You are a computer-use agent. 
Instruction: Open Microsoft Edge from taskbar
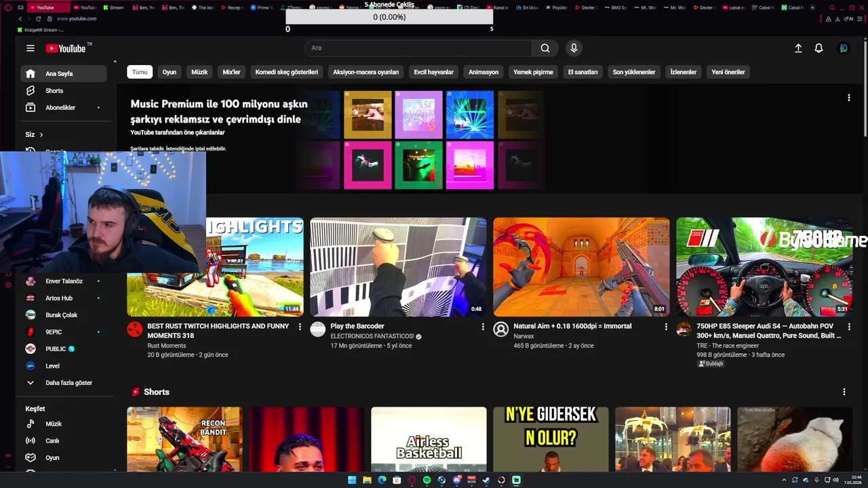tap(382, 480)
